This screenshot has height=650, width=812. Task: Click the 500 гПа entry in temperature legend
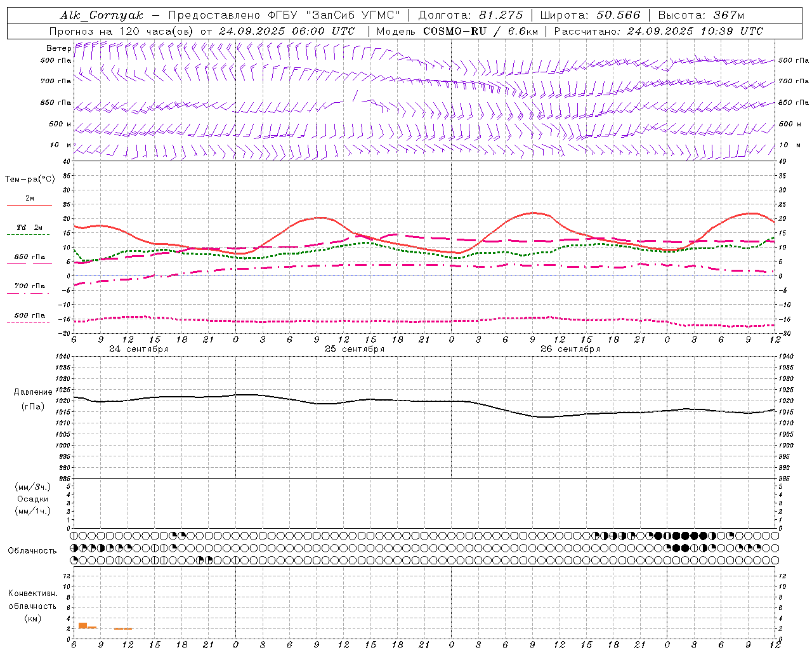coord(30,315)
